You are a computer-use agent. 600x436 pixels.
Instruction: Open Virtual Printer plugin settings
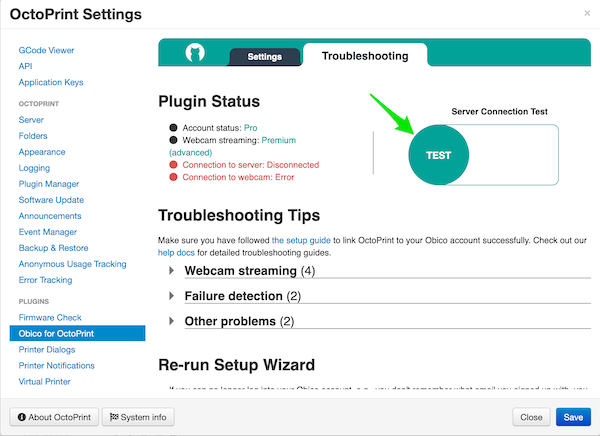pyautogui.click(x=44, y=382)
